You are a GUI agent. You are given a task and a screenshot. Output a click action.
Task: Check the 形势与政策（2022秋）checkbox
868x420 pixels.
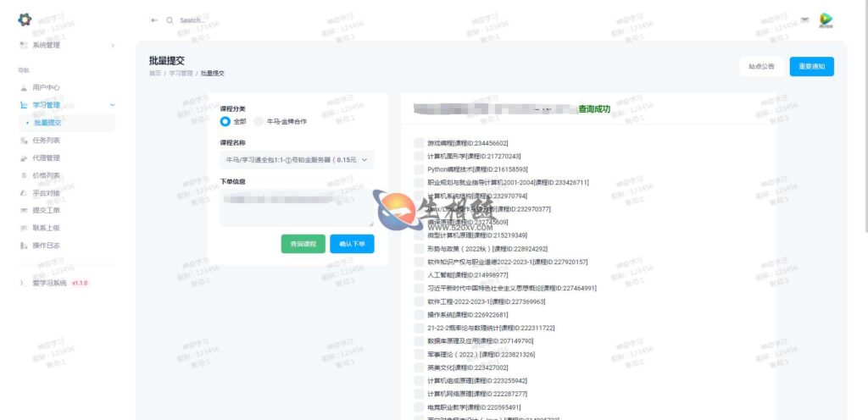419,249
